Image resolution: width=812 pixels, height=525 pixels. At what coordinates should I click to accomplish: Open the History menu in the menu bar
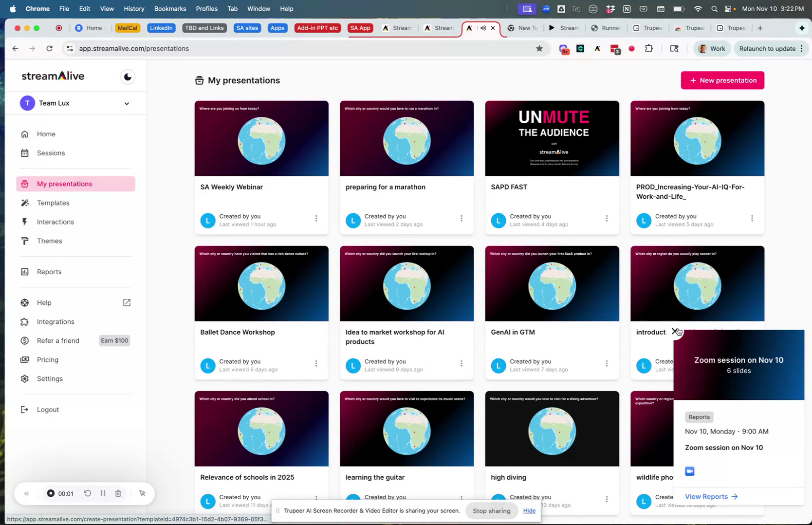(x=133, y=8)
